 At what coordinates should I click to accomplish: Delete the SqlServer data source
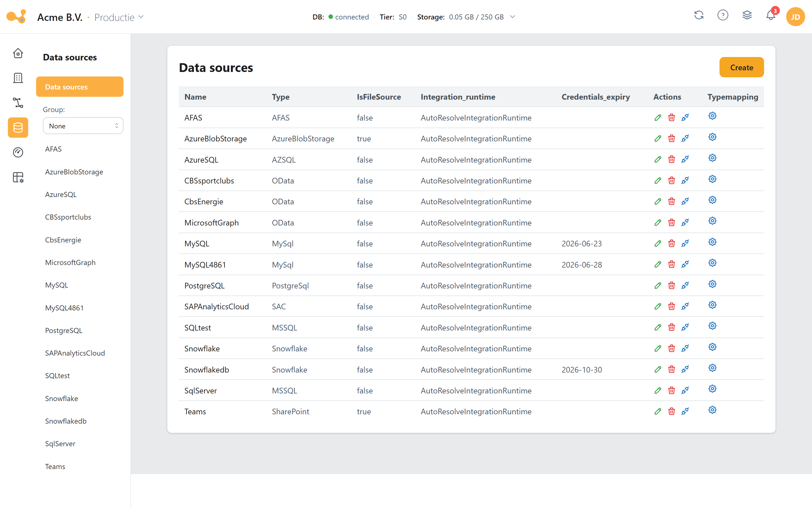(x=671, y=390)
